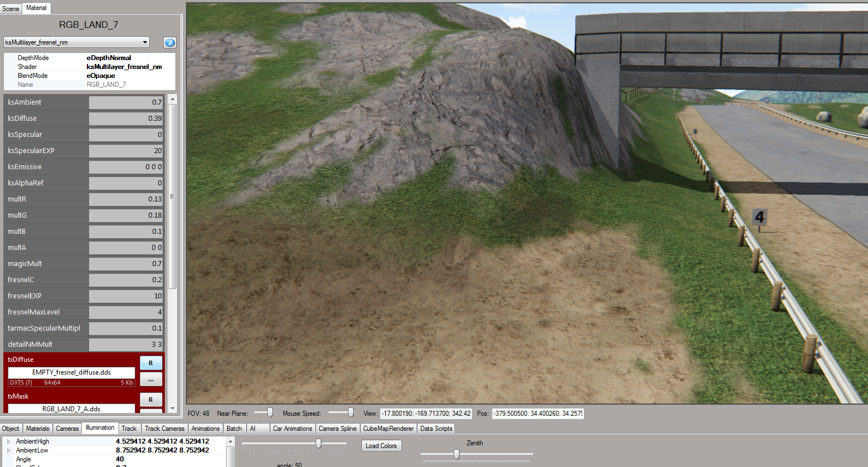Click the multR value field
The image size is (868, 467).
(x=126, y=199)
